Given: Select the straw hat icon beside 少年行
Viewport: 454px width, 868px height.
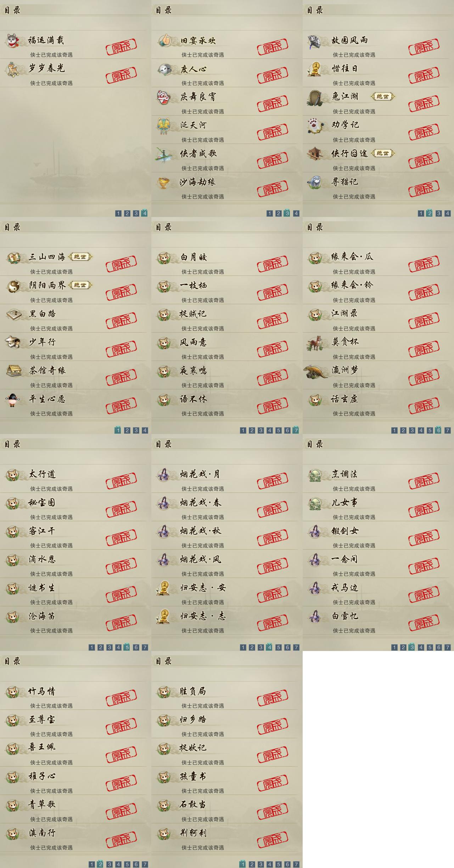Looking at the screenshot, I should [x=12, y=342].
